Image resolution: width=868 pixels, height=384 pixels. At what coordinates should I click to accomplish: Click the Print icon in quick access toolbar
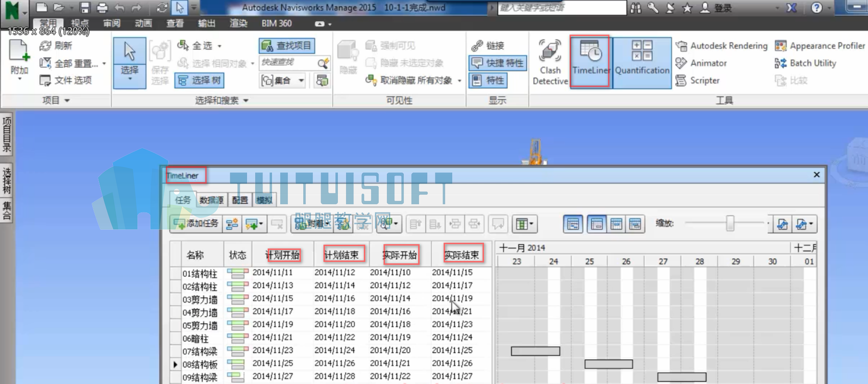coord(102,8)
